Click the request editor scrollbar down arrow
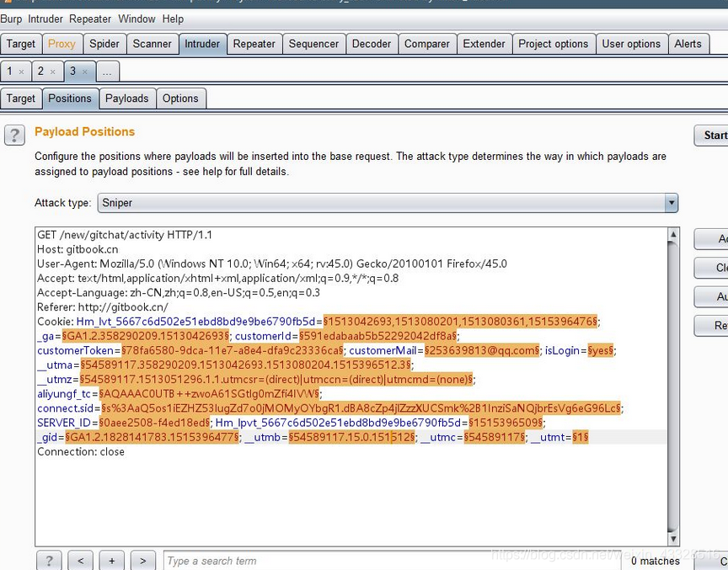The height and width of the screenshot is (570, 728). (x=672, y=539)
